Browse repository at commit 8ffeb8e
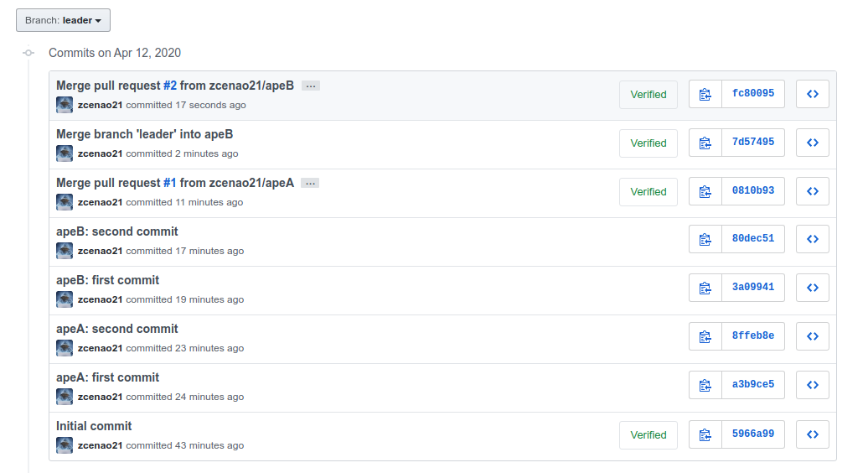 pos(813,337)
